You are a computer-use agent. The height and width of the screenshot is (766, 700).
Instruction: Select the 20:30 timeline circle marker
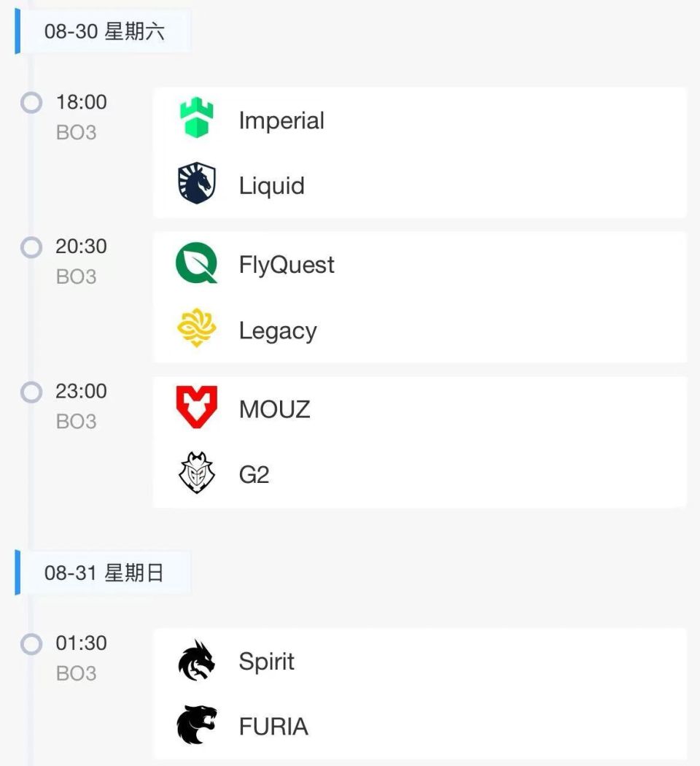click(x=31, y=247)
